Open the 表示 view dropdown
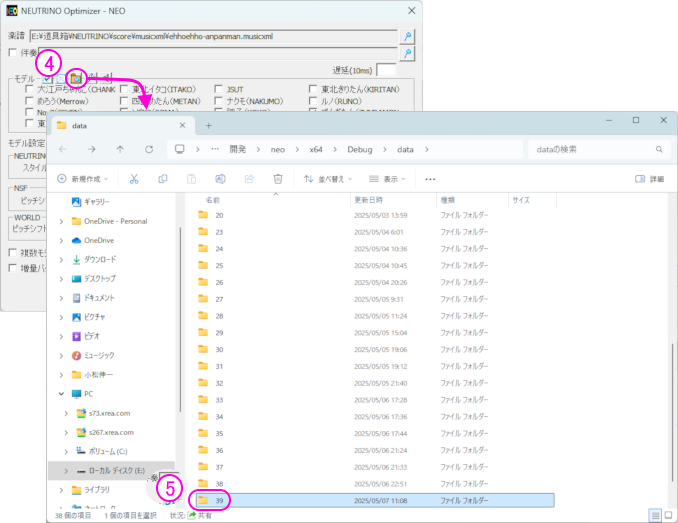Image resolution: width=678 pixels, height=523 pixels. click(387, 179)
